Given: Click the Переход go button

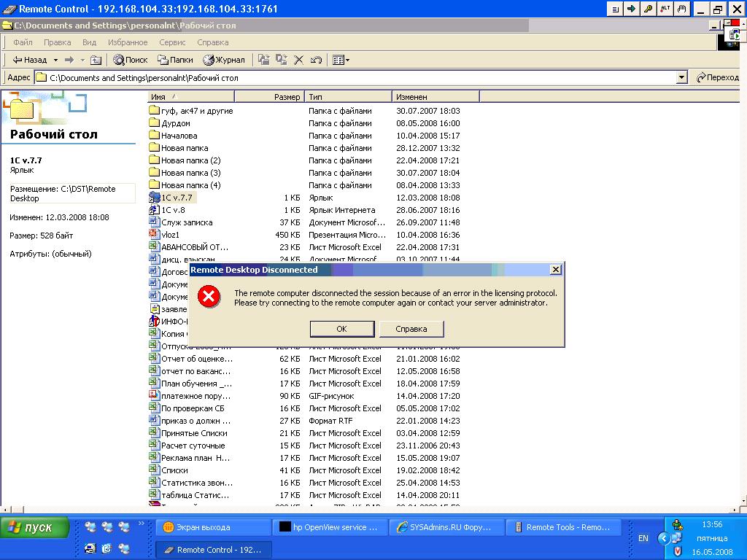Looking at the screenshot, I should [717, 77].
